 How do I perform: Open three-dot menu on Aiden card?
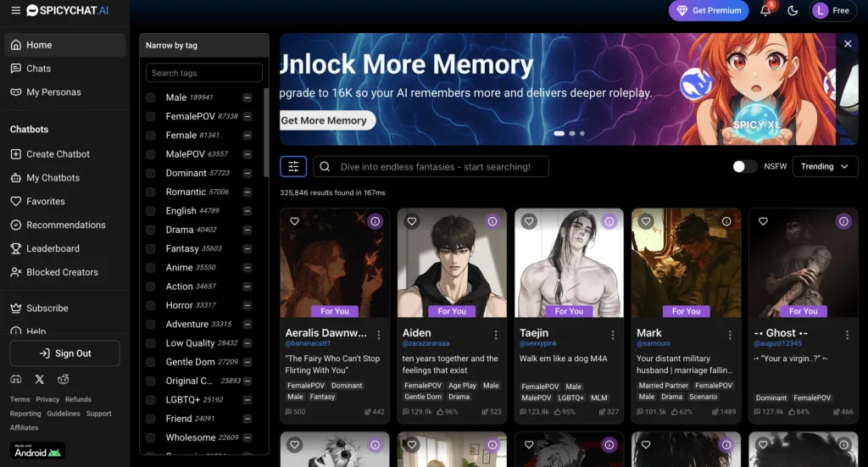pyautogui.click(x=496, y=335)
